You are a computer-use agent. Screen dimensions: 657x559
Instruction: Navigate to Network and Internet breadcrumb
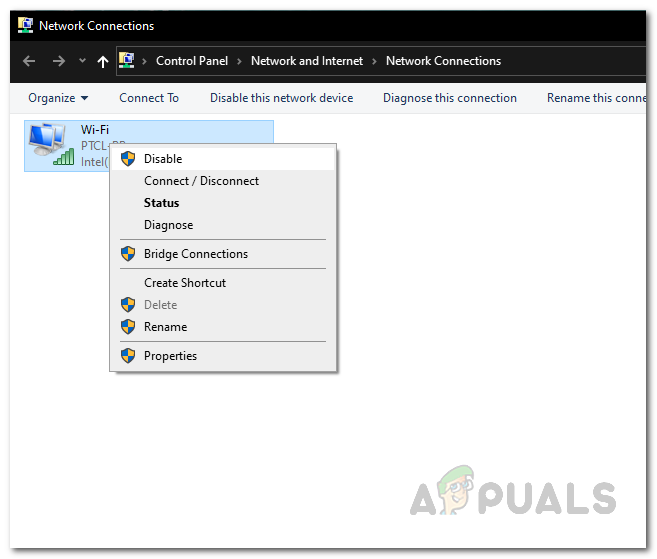[307, 61]
